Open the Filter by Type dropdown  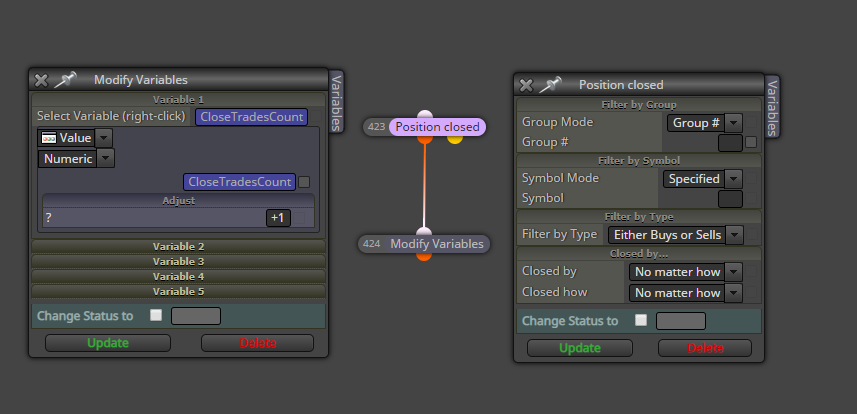(675, 235)
